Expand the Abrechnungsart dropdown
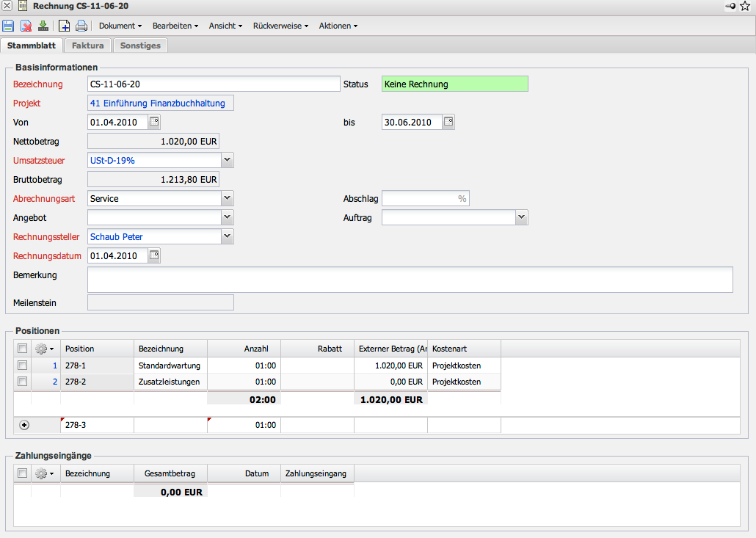This screenshot has width=756, height=538. 228,198
